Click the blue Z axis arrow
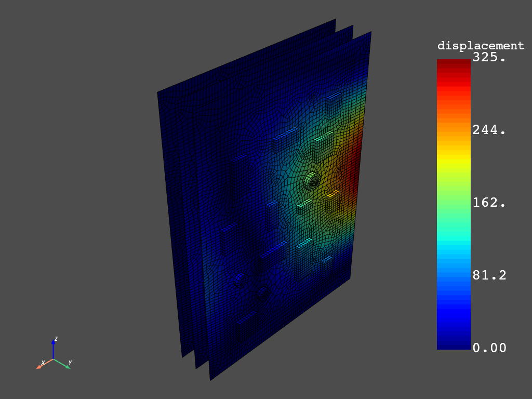This screenshot has height=399, width=532. coord(54,342)
